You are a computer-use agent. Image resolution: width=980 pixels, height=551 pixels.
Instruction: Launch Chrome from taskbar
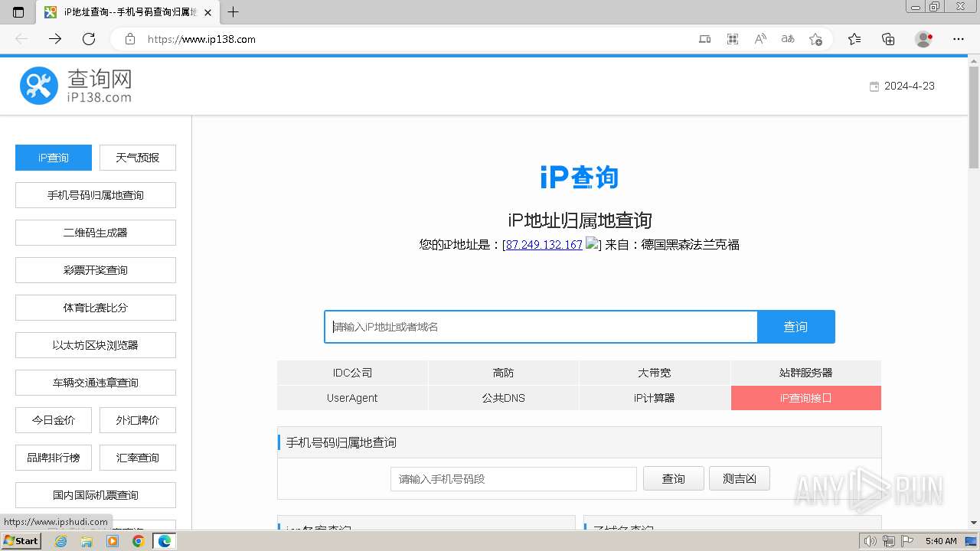(x=138, y=541)
